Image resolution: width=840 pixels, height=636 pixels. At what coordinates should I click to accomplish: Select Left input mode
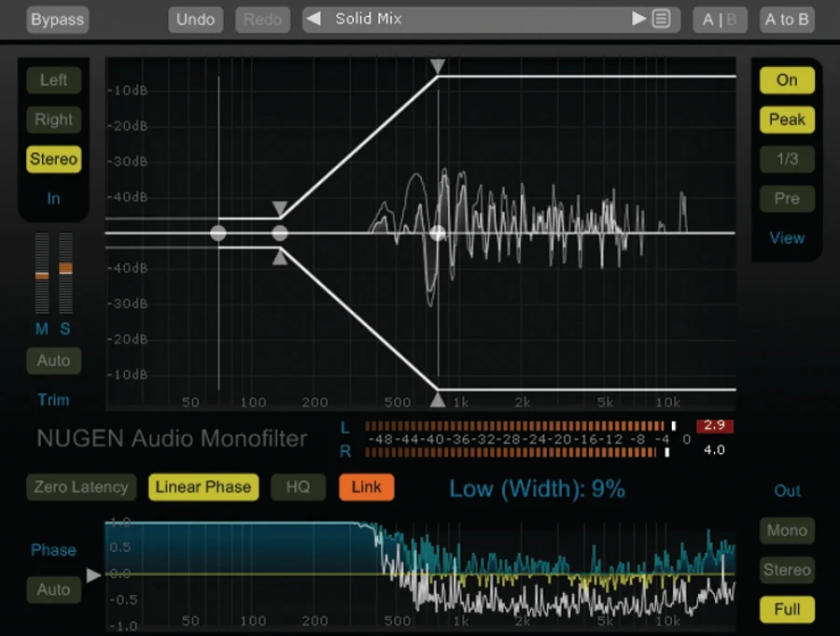pyautogui.click(x=53, y=80)
